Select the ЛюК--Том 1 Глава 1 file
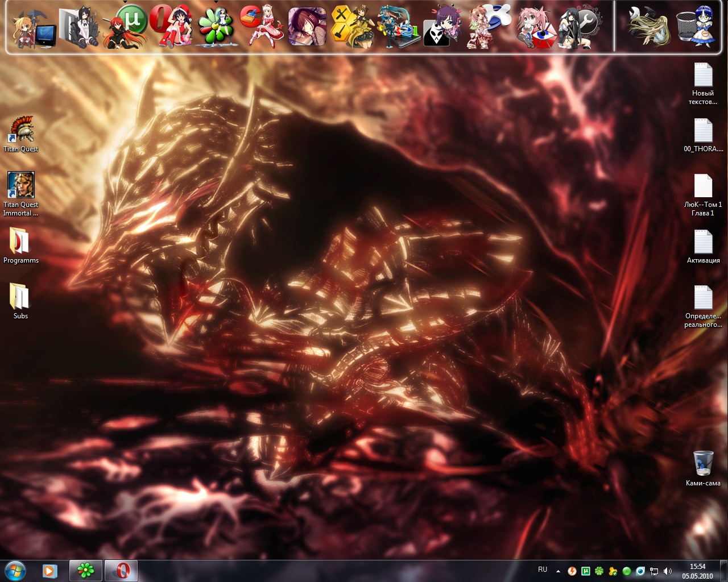Viewport: 728px width, 582px height. (703, 195)
